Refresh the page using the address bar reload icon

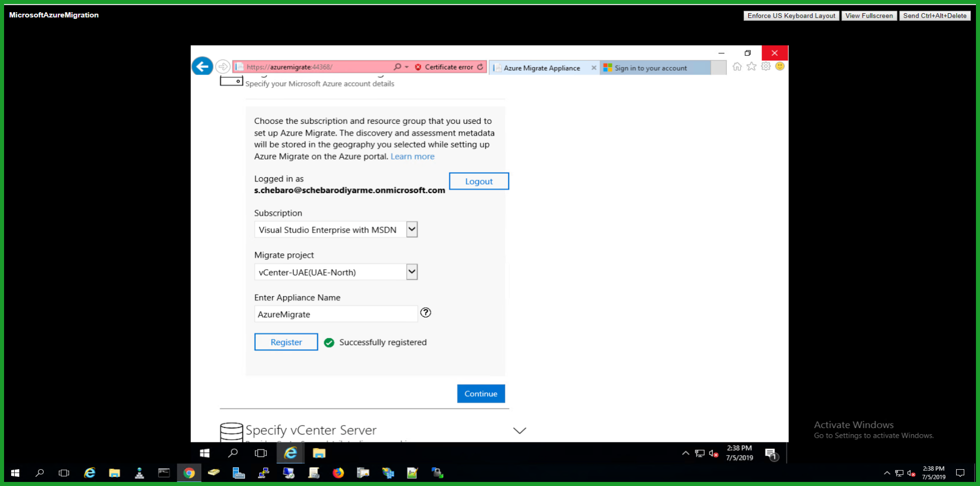tap(480, 67)
